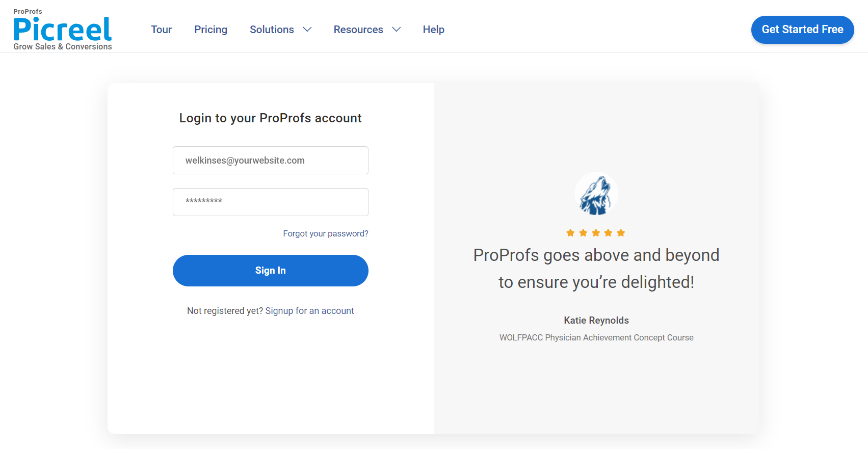Open the Pricing page
The height and width of the screenshot is (449, 868).
pos(211,30)
